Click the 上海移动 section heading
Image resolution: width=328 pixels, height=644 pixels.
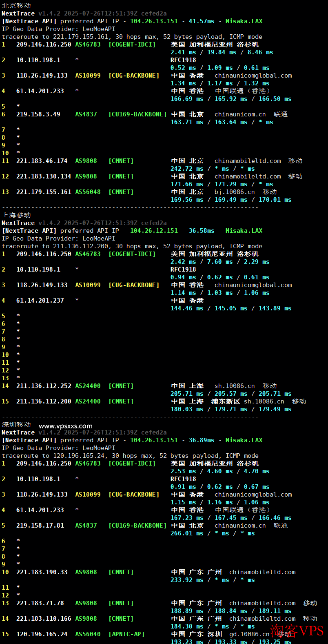coord(16,215)
